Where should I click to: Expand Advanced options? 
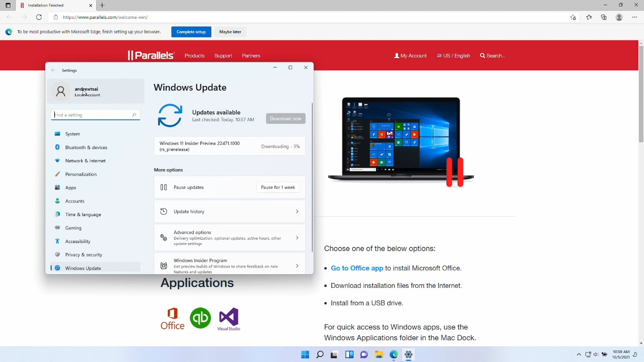(230, 238)
